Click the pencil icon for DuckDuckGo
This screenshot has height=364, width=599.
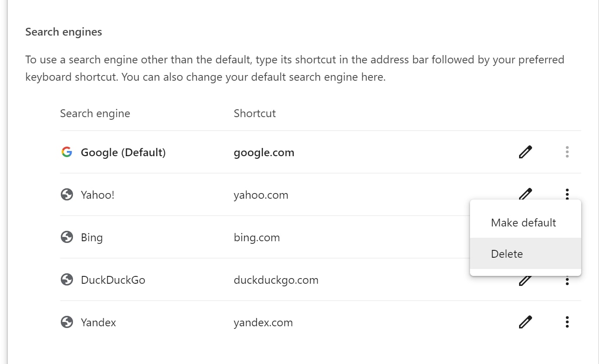525,281
